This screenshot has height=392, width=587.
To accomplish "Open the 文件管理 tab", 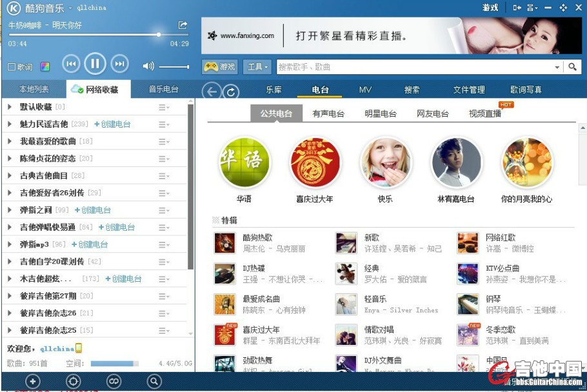I will tap(469, 90).
